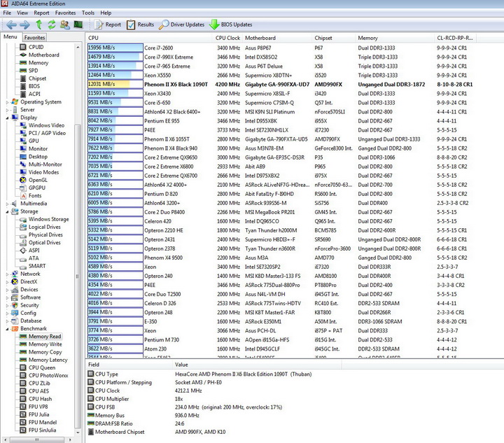504x443 pixels.
Task: Select the 15956 MB/s Core i7-2600 bar
Action: [115, 48]
